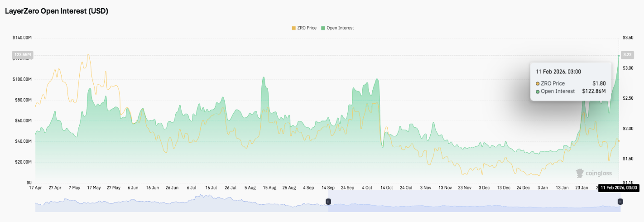Image resolution: width=644 pixels, height=222 pixels.
Task: Click the yellow dot in the tooltip
Action: [538, 84]
